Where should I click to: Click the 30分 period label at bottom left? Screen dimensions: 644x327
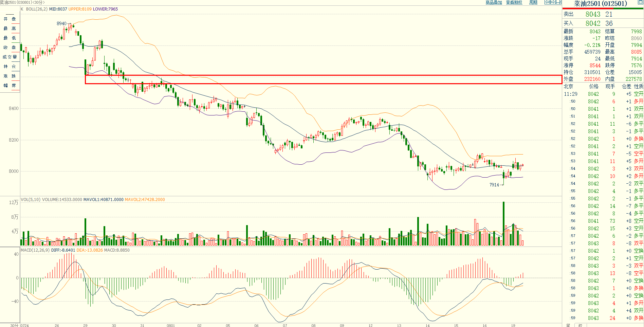point(14,325)
